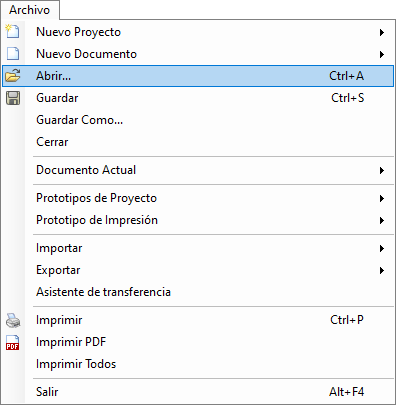The height and width of the screenshot is (405, 396).
Task: Open the Archivo menu tab
Action: tap(30, 10)
